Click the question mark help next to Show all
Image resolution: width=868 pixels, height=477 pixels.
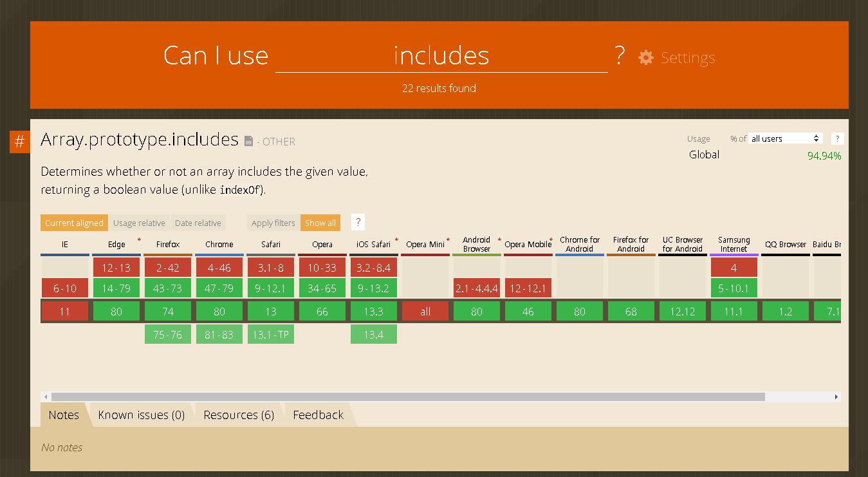click(358, 222)
